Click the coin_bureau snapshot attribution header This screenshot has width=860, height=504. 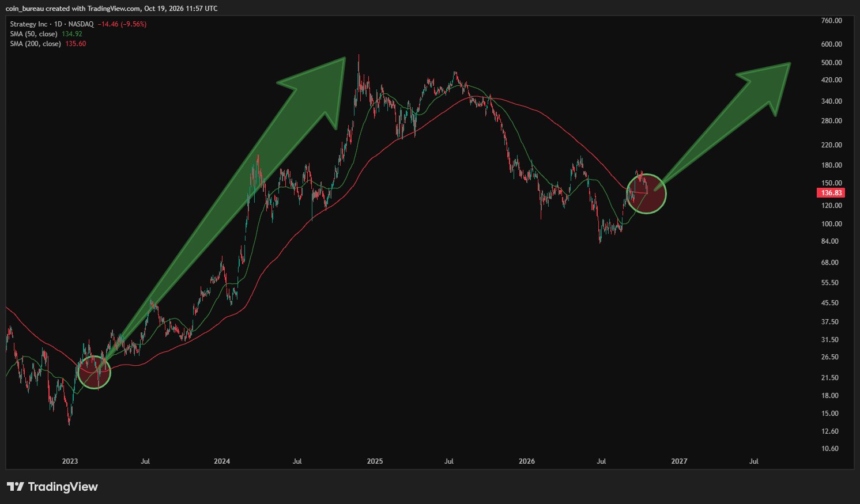pyautogui.click(x=111, y=8)
